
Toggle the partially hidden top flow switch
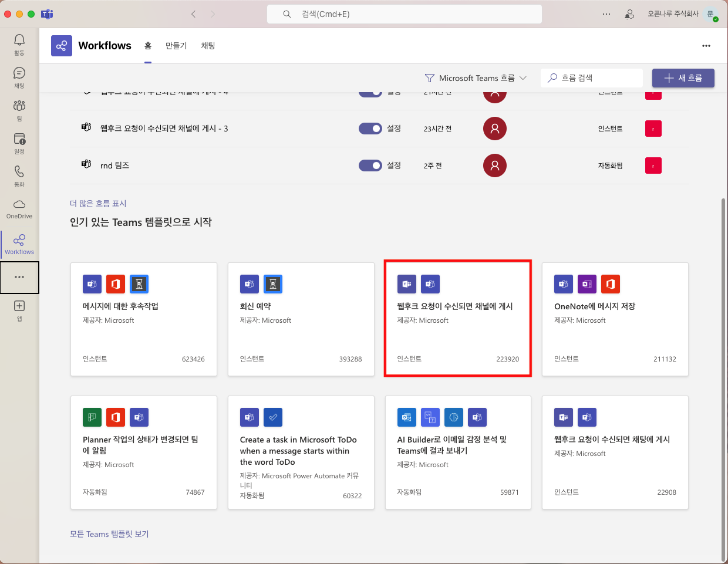click(370, 93)
